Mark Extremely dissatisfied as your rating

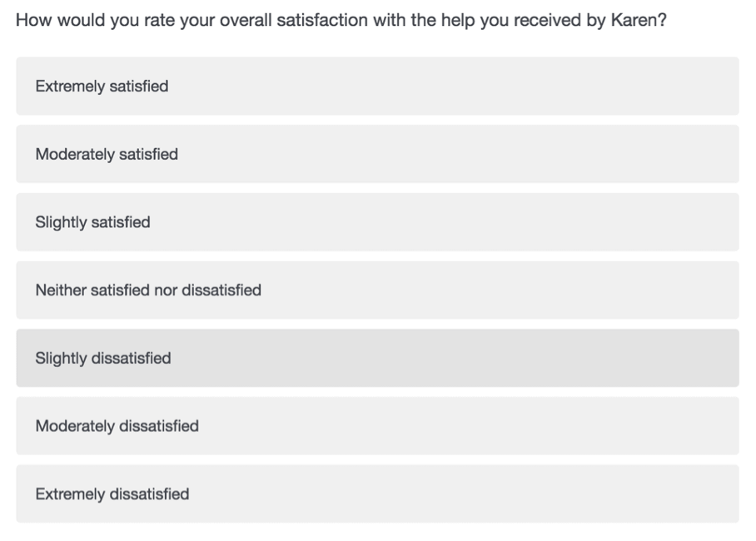pyautogui.click(x=377, y=494)
